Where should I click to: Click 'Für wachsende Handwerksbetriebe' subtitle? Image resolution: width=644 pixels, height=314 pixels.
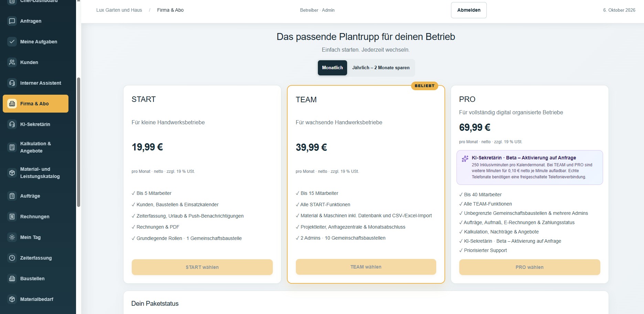339,122
